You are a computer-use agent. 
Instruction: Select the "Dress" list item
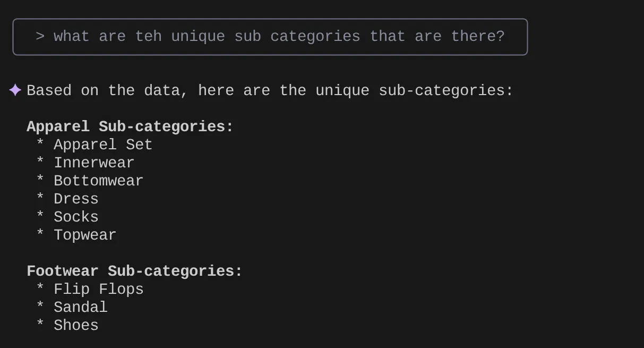76,199
